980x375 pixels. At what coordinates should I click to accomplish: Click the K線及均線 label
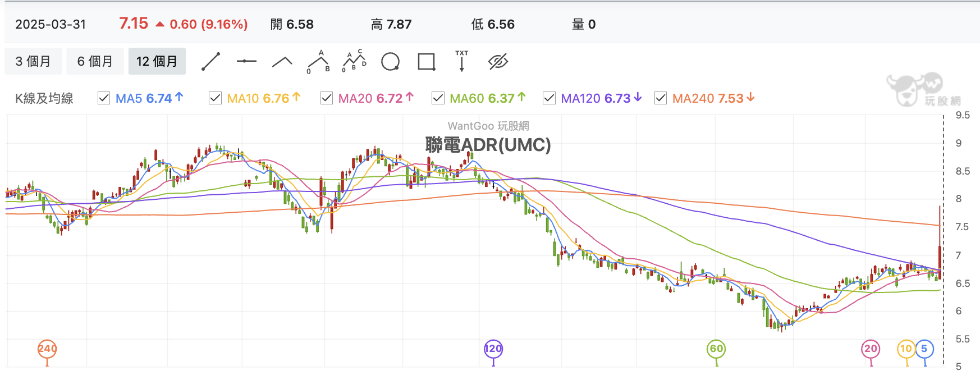tap(44, 98)
